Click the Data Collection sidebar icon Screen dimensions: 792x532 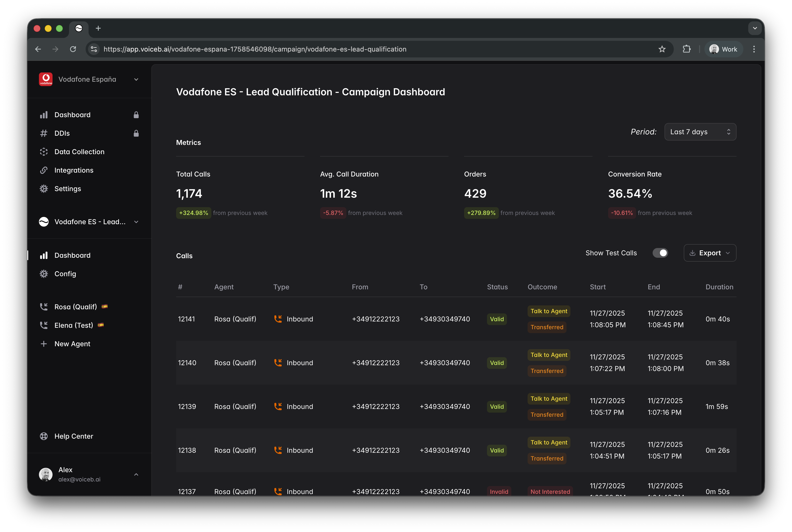coord(44,152)
